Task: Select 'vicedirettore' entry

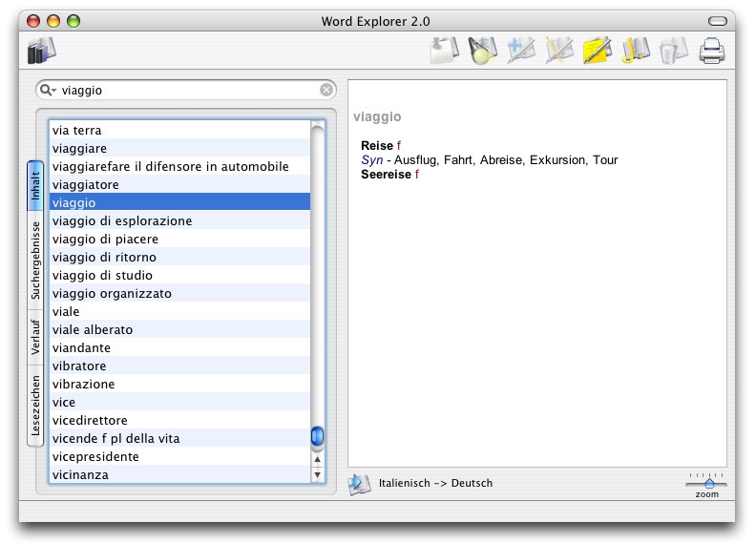Action: (x=179, y=420)
